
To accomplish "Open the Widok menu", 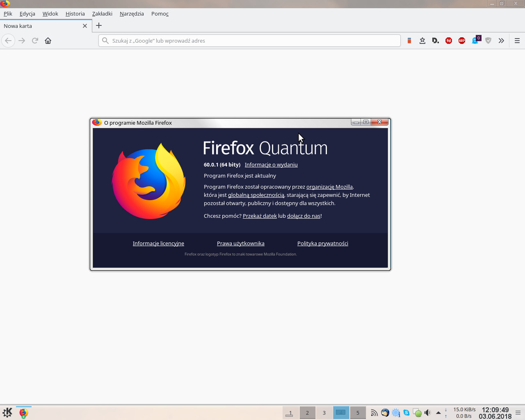I will coord(50,14).
